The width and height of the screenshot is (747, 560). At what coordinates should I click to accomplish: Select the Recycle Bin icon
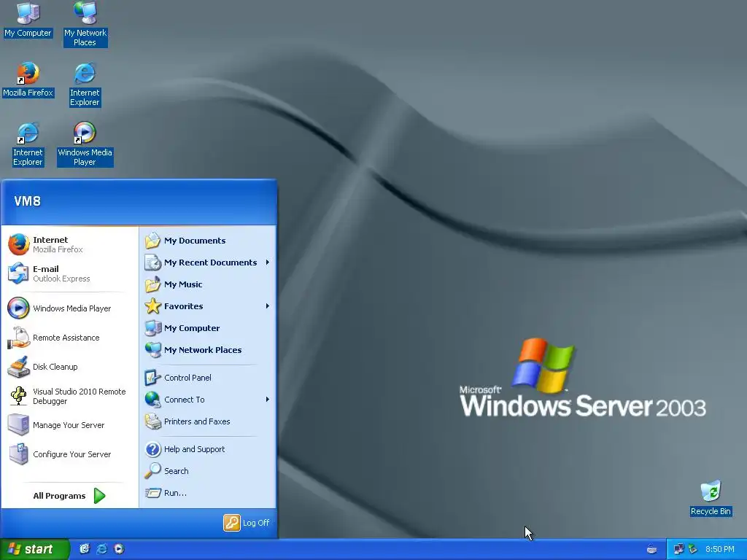coord(711,498)
